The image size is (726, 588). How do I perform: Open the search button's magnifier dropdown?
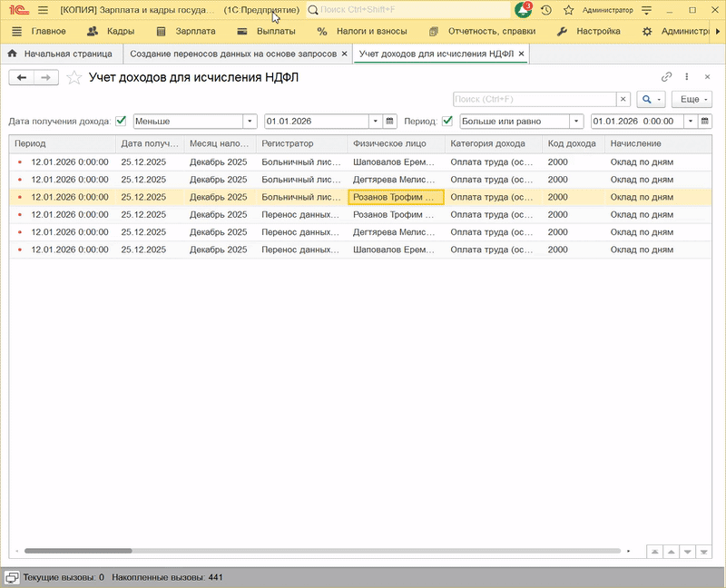(651, 99)
